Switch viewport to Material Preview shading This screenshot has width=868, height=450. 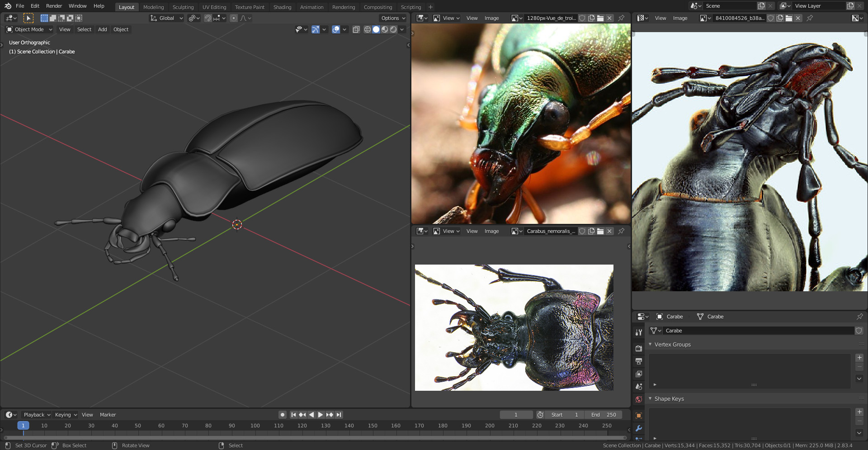click(x=385, y=29)
